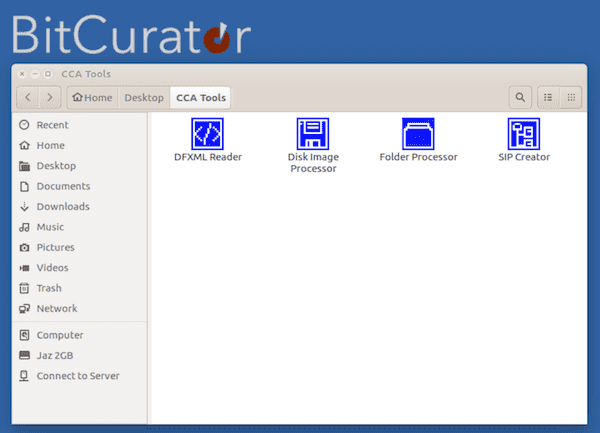600x433 pixels.
Task: Close the CCA Tools window
Action: click(x=22, y=74)
